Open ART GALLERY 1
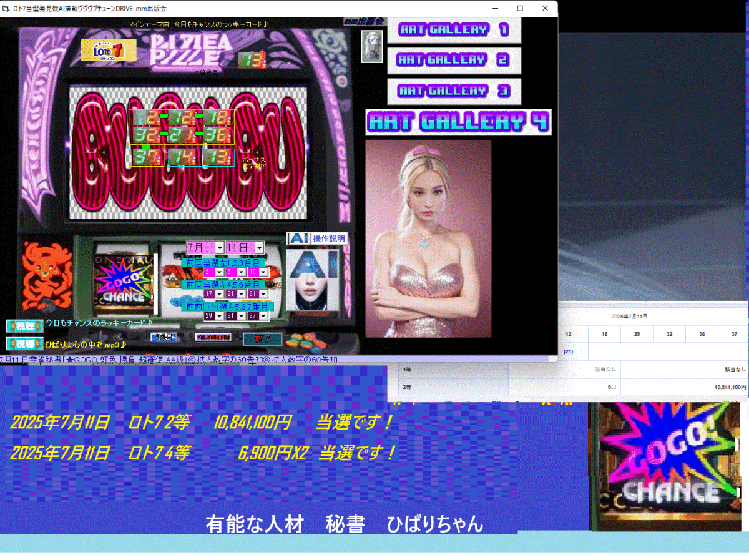Image resolution: width=749 pixels, height=560 pixels. [x=454, y=30]
